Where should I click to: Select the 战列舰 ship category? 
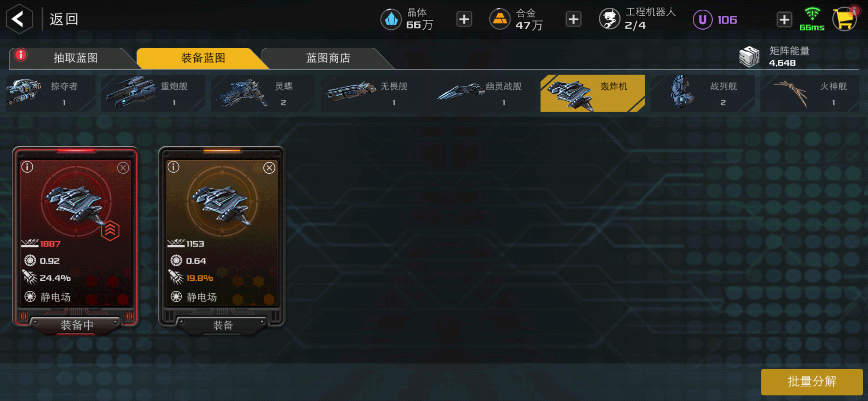coord(703,93)
